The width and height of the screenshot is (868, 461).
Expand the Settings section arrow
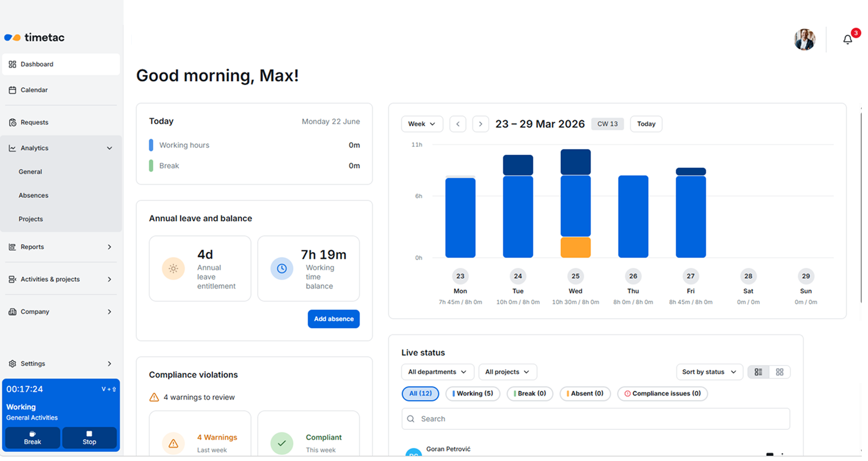[x=110, y=364]
